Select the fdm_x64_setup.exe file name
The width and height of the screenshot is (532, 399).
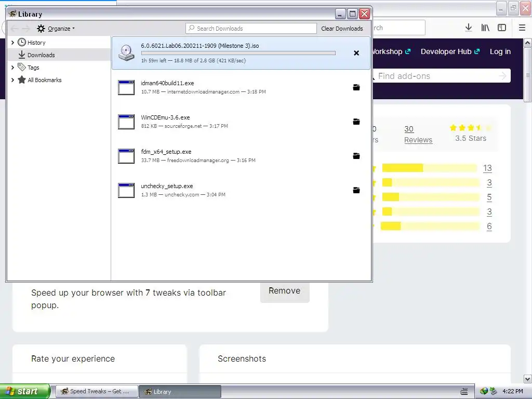(166, 152)
